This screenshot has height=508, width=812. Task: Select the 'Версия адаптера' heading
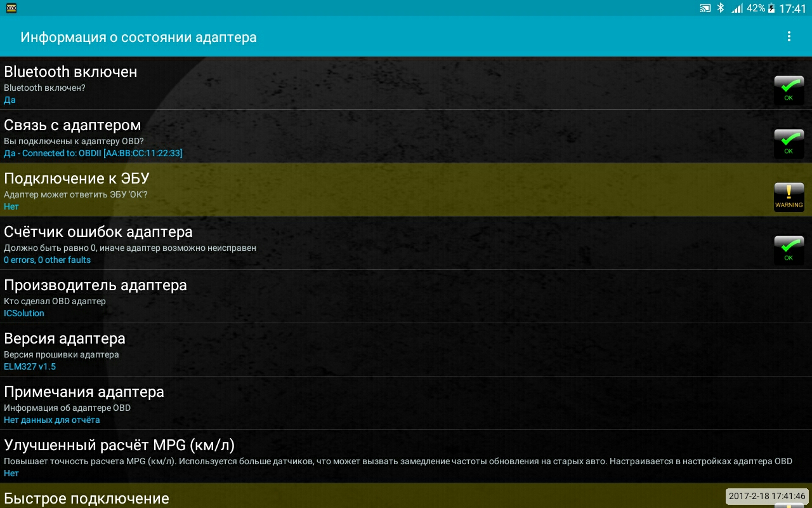(65, 338)
